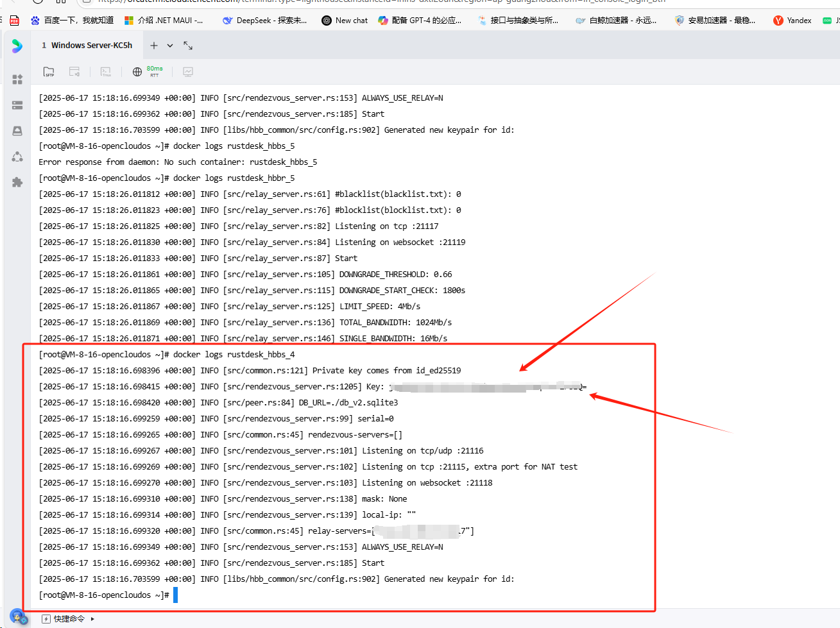Open the cloud disk sidebar icon

click(17, 131)
